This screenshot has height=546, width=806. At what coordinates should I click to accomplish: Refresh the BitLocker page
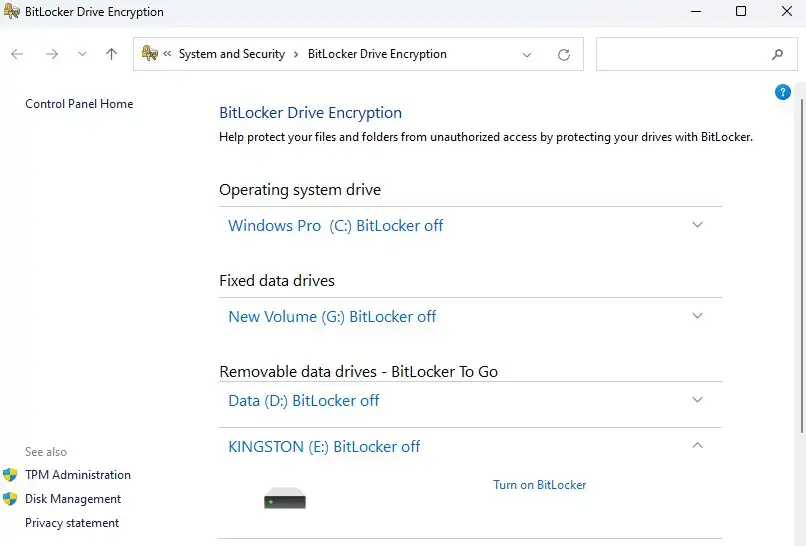pos(564,54)
